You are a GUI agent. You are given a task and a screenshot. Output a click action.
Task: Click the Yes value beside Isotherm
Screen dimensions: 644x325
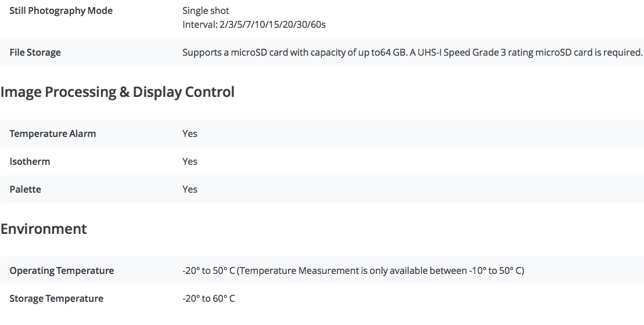click(190, 162)
